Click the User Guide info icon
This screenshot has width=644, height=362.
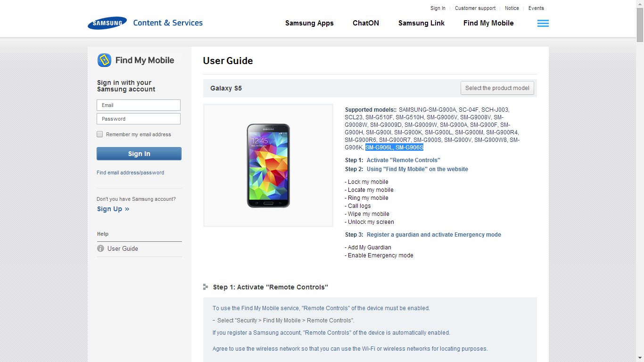pos(100,248)
